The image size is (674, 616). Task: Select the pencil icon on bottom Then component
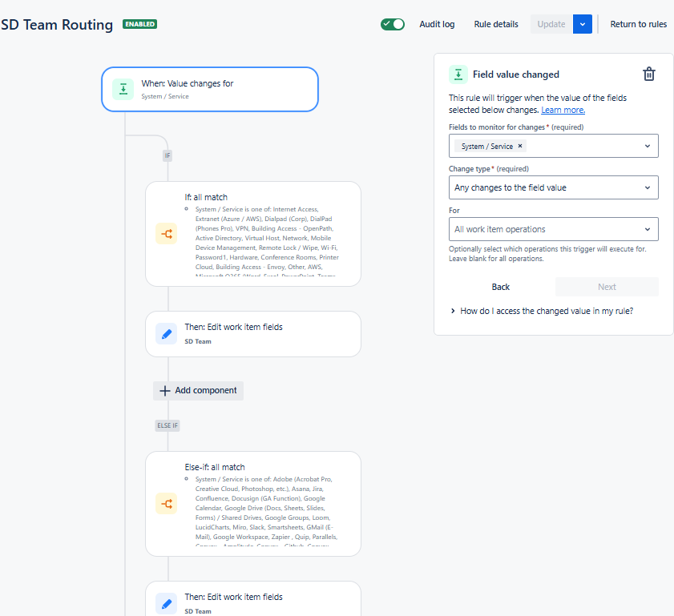pos(166,603)
